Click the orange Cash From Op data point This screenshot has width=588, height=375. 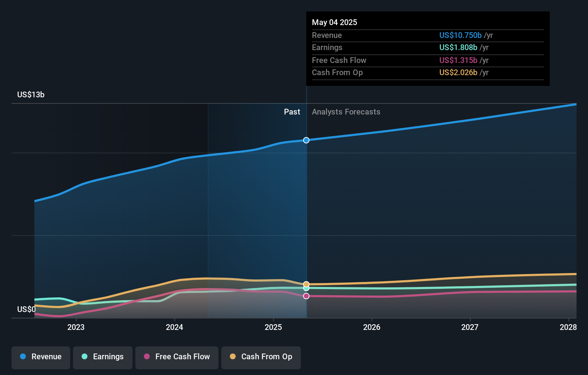click(306, 284)
